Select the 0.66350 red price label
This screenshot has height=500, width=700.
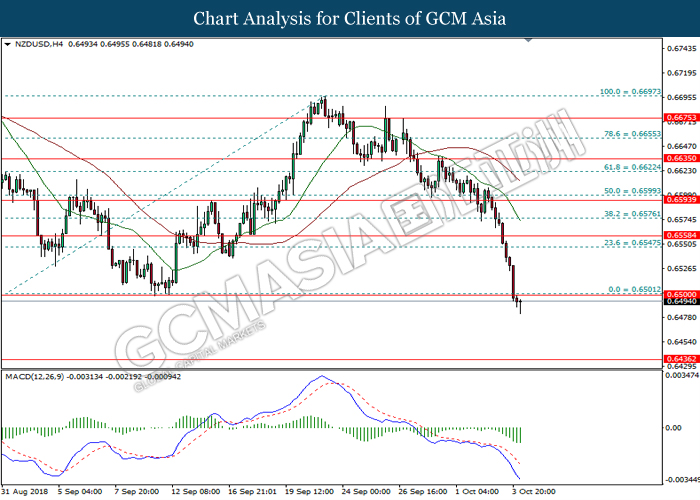681,158
